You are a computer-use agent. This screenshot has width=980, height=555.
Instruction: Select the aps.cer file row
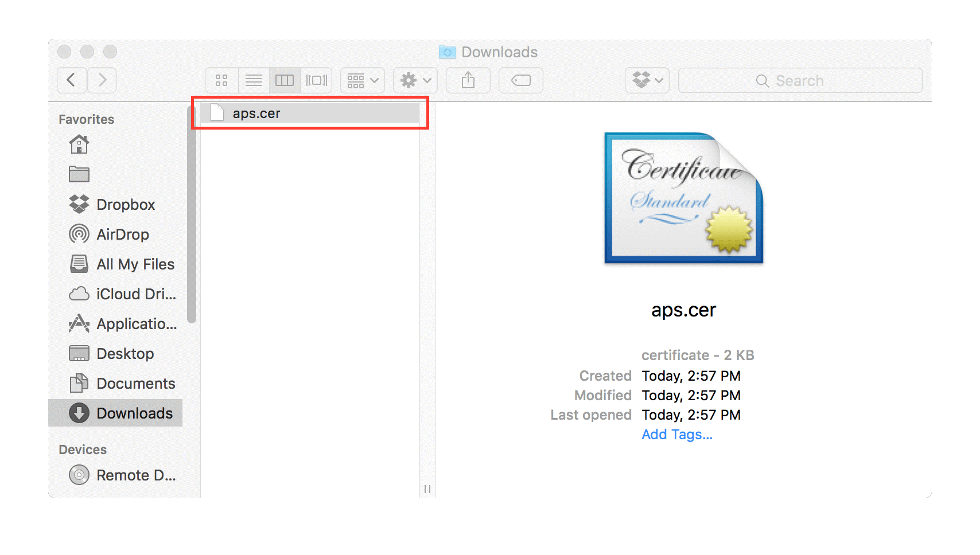(x=310, y=114)
